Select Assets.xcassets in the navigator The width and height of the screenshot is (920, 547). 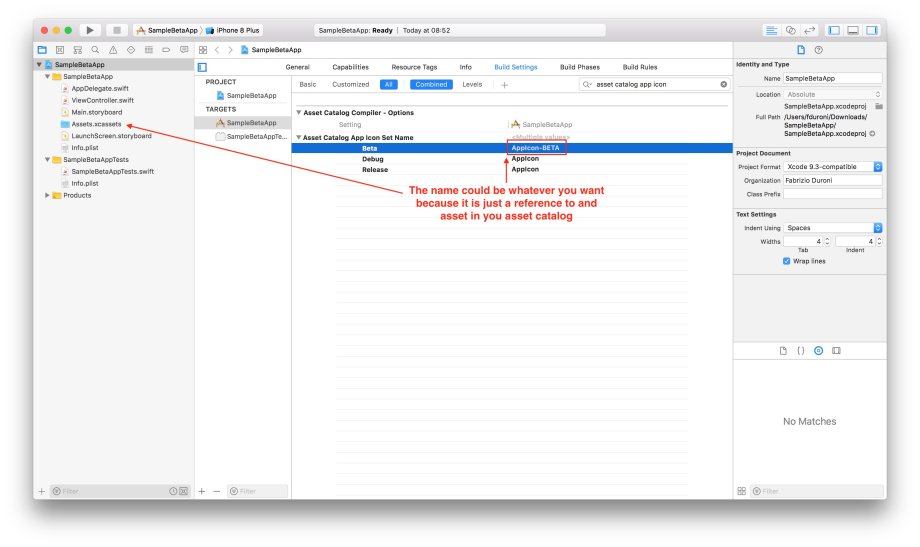point(96,124)
